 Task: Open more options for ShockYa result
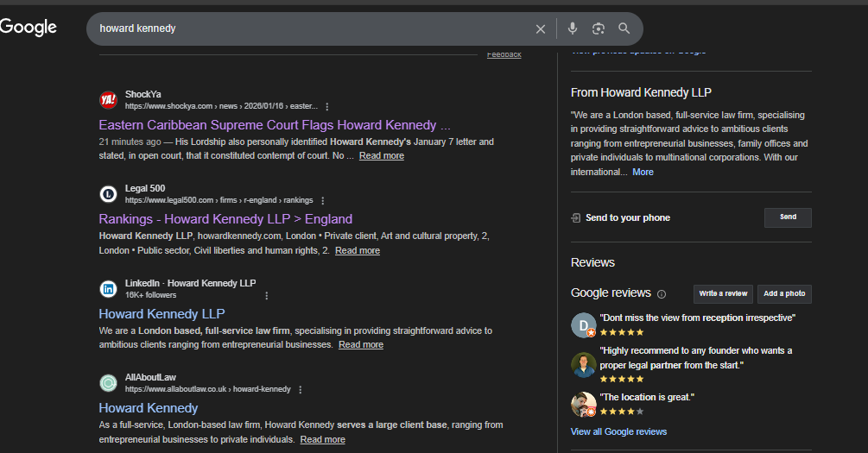tap(326, 107)
